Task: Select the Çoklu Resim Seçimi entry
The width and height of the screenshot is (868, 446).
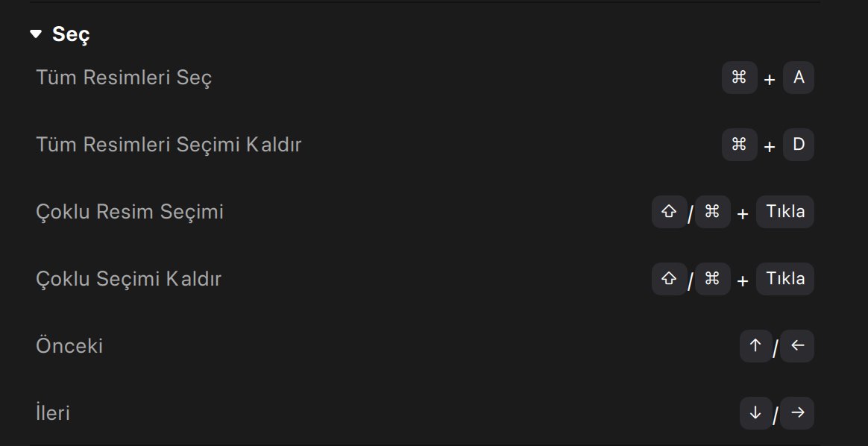Action: point(130,212)
